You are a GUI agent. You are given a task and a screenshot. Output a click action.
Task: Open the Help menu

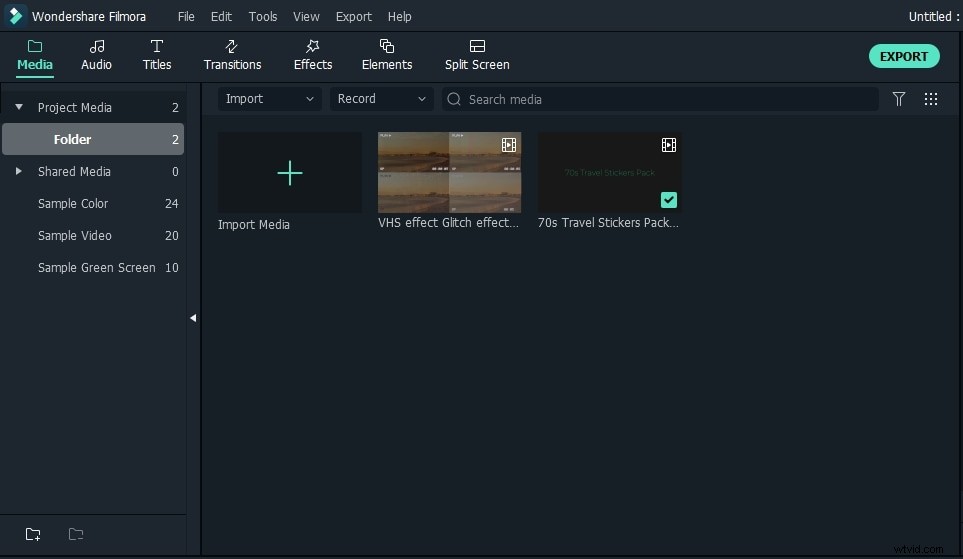coord(399,17)
